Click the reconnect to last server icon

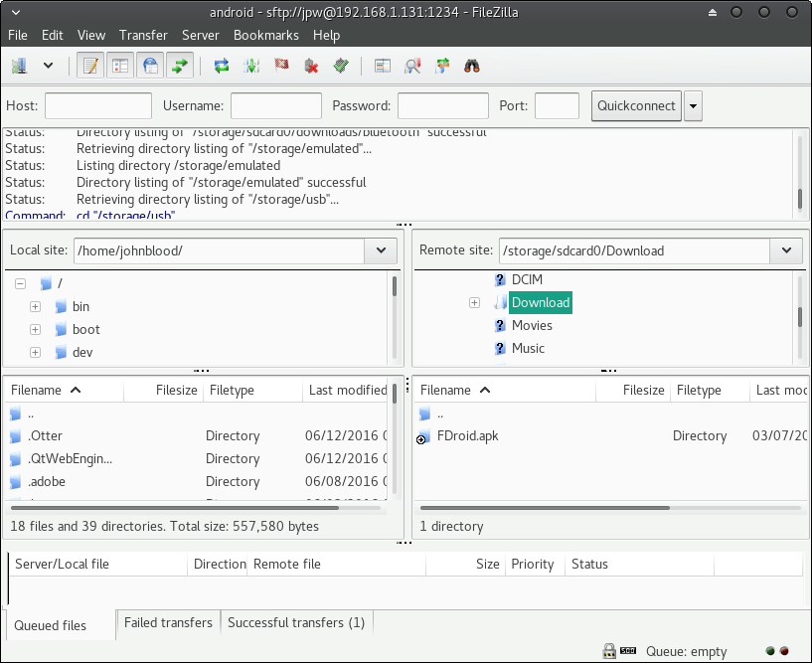(341, 67)
